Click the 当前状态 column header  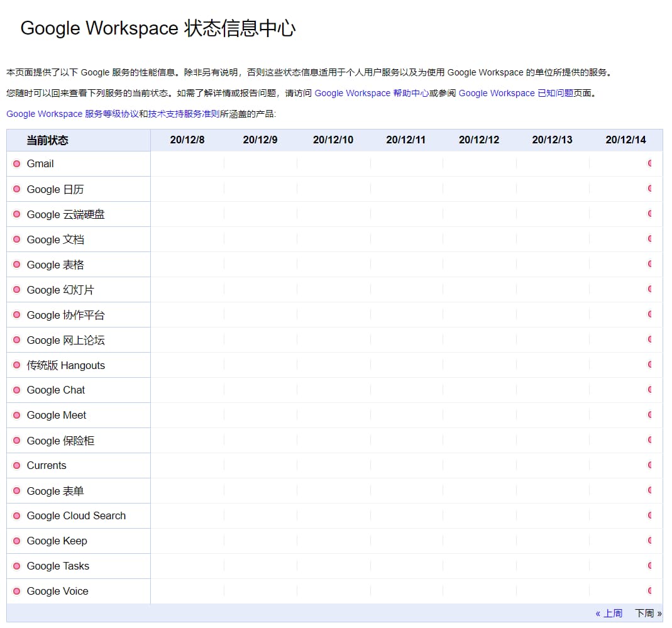point(48,140)
